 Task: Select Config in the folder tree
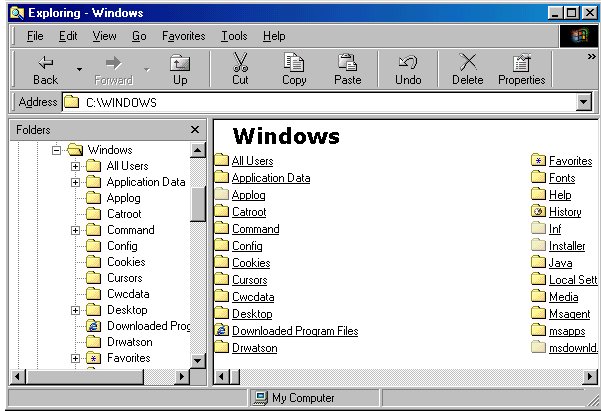122,246
